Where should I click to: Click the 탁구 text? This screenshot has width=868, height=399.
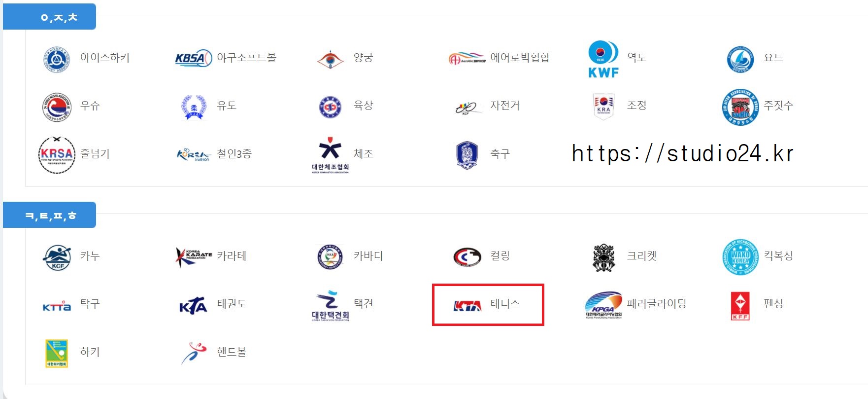click(90, 304)
